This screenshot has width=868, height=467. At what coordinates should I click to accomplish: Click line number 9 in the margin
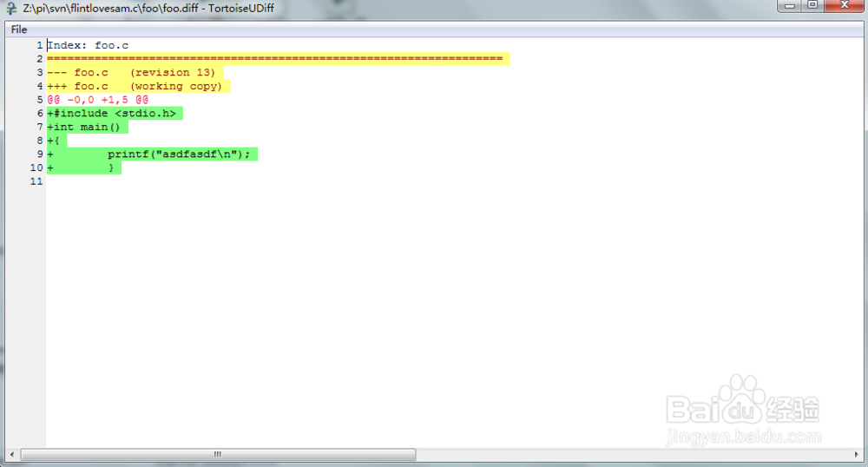tap(40, 155)
